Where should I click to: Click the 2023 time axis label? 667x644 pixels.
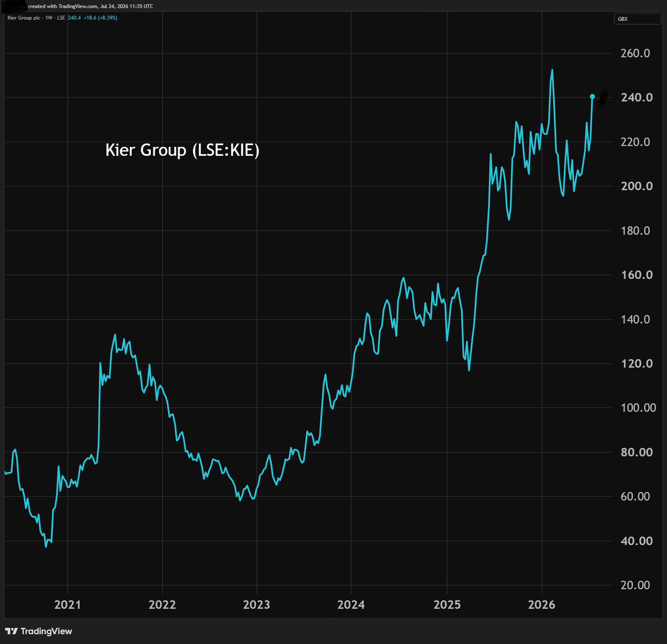click(257, 605)
